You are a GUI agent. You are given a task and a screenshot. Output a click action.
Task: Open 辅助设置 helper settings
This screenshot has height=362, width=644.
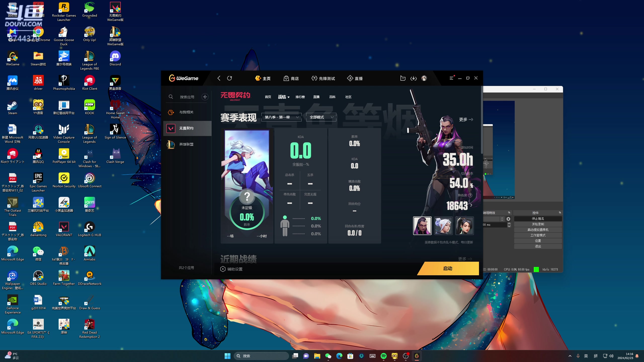[231, 269]
